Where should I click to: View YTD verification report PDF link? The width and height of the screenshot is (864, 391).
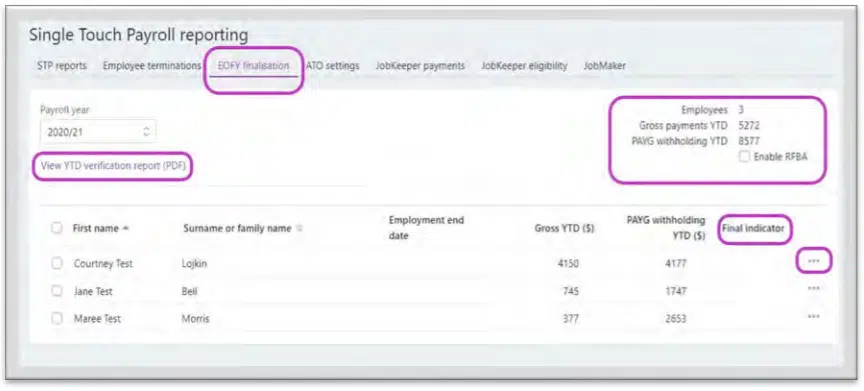click(x=113, y=166)
